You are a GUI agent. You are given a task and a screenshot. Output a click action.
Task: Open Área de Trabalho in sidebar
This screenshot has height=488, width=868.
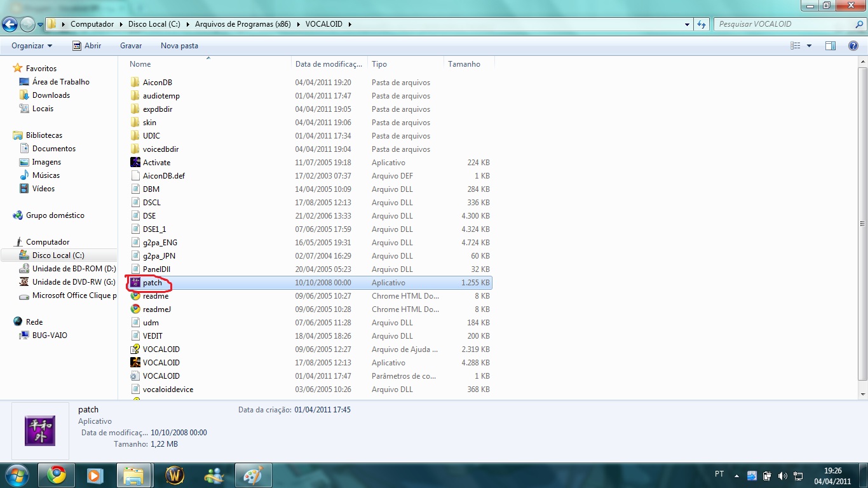pyautogui.click(x=60, y=82)
